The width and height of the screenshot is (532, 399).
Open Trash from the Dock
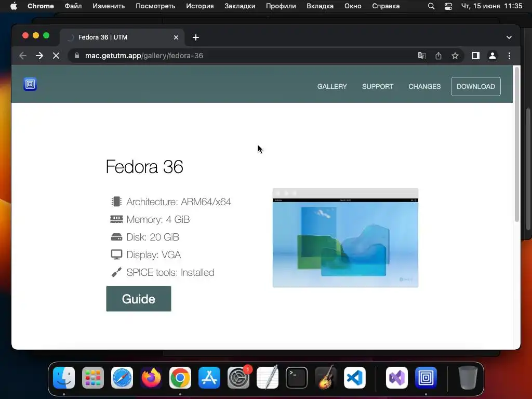point(468,378)
